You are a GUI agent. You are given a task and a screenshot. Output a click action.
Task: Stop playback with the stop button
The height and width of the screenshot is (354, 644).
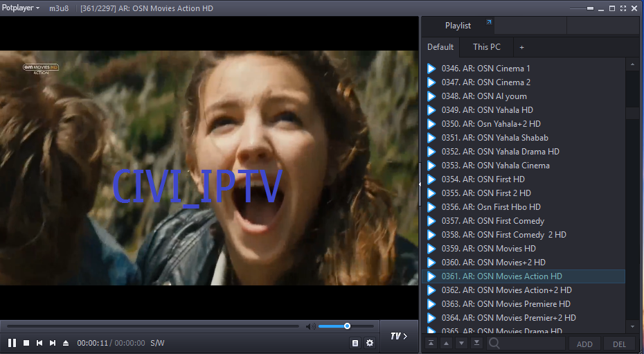pos(26,343)
